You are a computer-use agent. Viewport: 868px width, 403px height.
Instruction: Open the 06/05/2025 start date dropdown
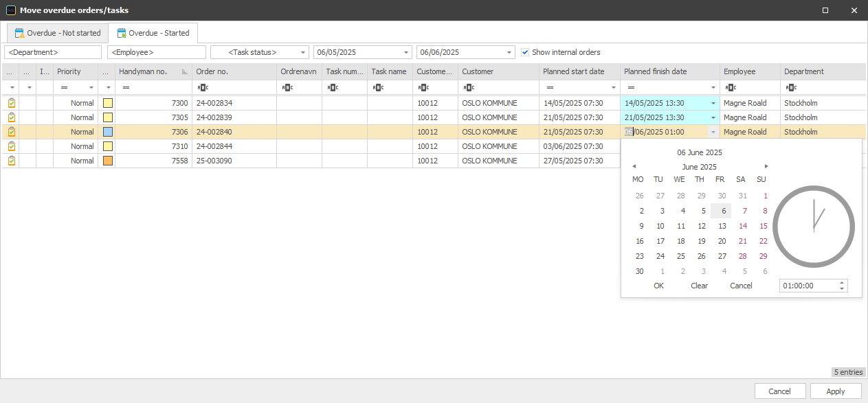pos(406,52)
